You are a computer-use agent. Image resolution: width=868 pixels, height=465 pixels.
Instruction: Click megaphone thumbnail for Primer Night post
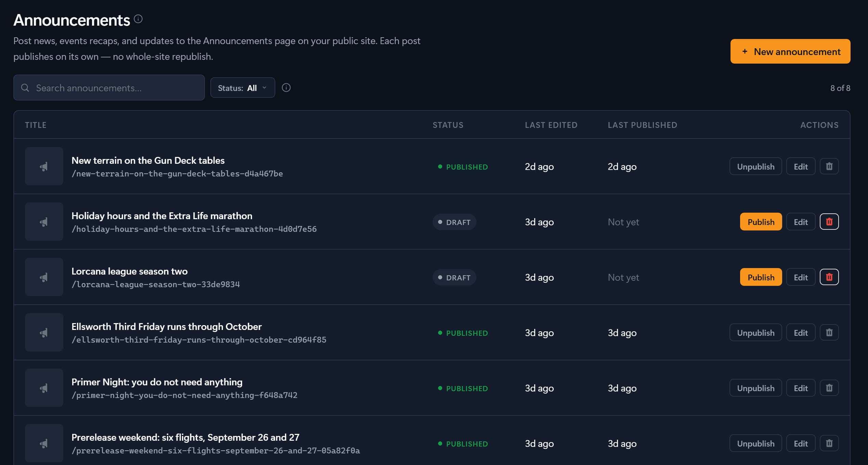44,388
